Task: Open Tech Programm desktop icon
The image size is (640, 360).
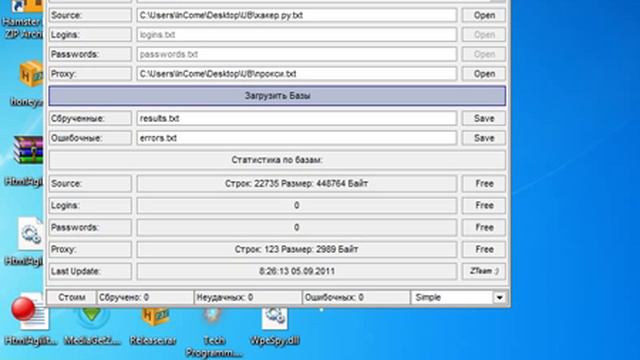Action: click(x=213, y=332)
